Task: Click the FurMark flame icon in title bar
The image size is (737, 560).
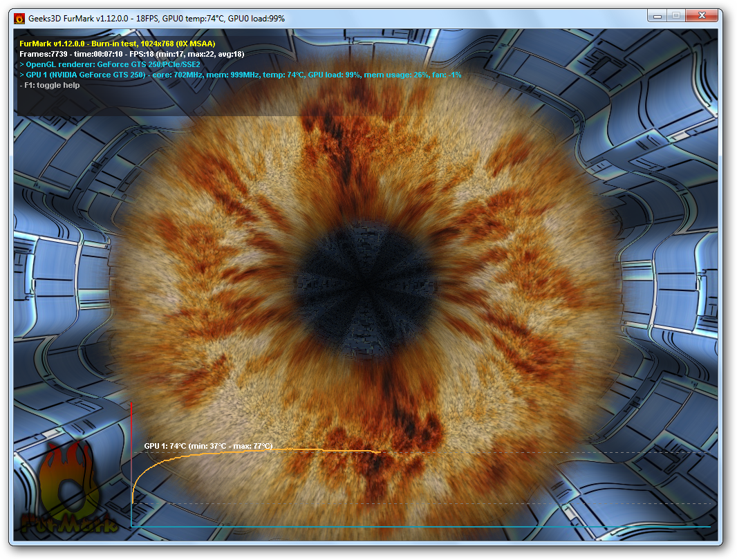Action: click(x=20, y=19)
